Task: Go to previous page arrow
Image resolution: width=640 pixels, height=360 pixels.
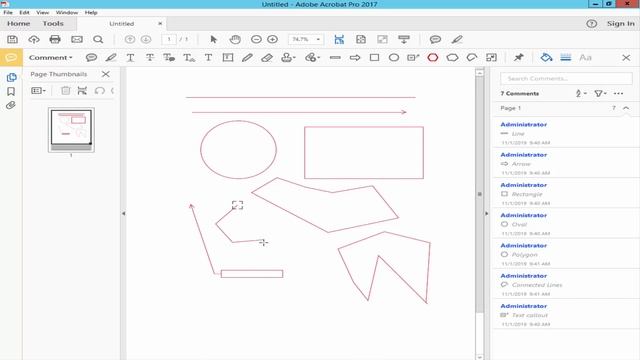Action: pyautogui.click(x=130, y=39)
